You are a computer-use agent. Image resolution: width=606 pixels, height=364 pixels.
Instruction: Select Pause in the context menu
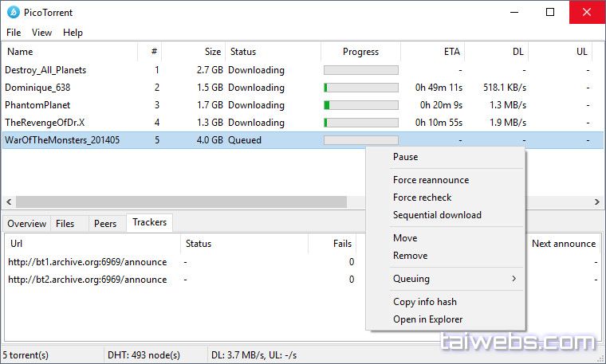(405, 157)
